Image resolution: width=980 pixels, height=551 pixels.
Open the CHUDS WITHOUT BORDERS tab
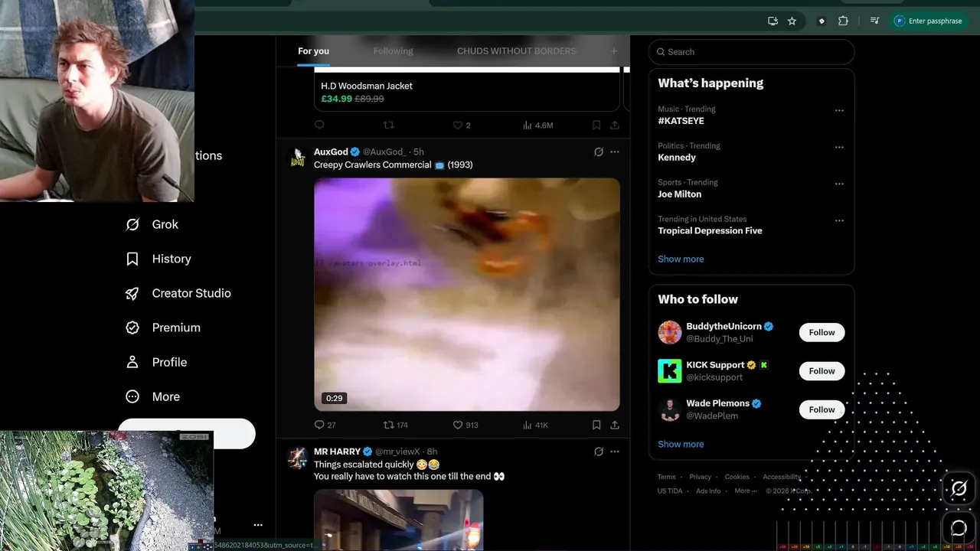516,51
